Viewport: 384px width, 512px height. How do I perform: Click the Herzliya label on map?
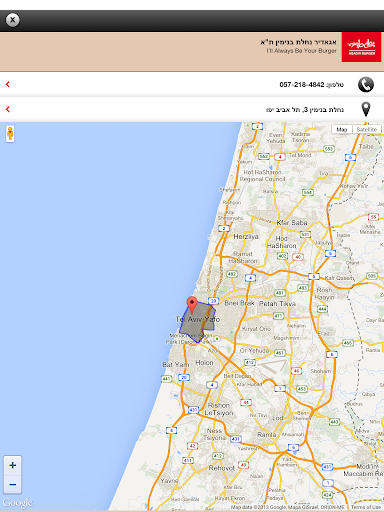246,237
